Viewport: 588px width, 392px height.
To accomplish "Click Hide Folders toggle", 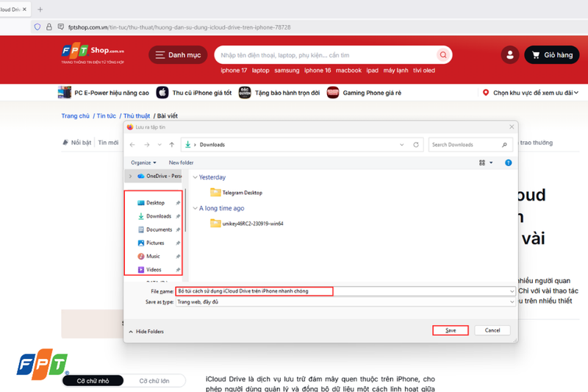I will (146, 332).
